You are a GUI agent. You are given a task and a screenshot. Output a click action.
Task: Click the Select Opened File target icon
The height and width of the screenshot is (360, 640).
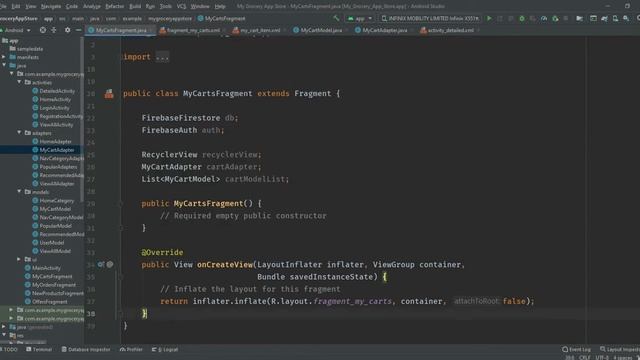point(43,30)
